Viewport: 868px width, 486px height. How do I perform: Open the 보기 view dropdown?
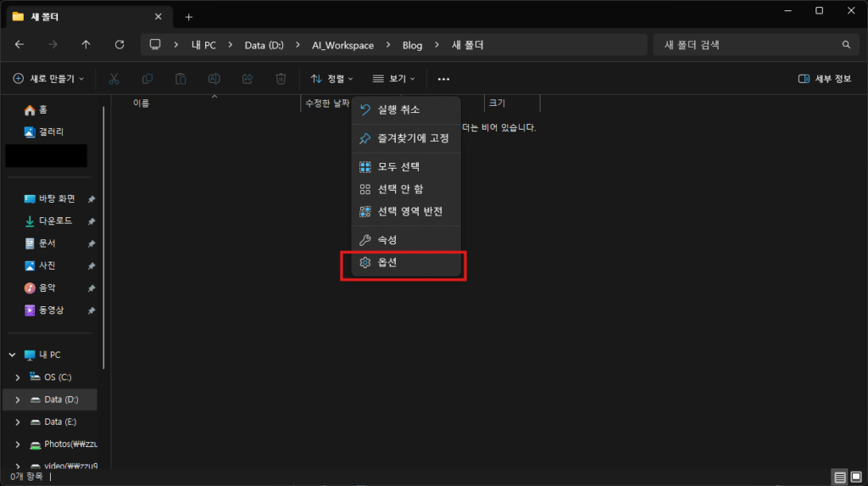point(393,79)
